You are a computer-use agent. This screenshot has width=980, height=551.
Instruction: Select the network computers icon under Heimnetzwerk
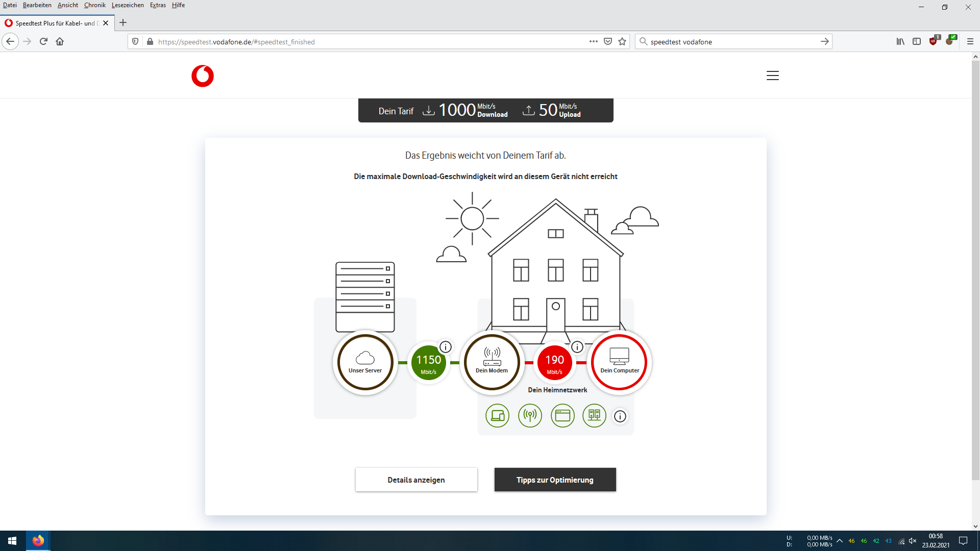point(594,416)
